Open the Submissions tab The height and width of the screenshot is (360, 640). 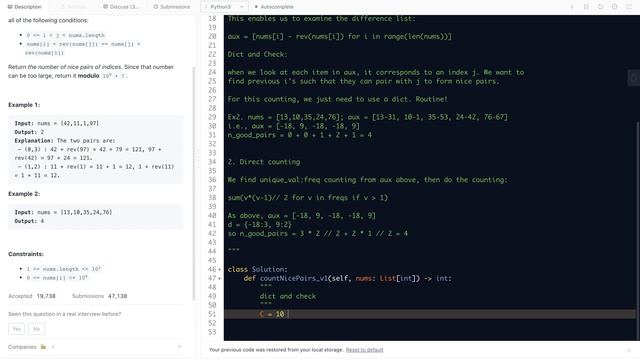[171, 7]
